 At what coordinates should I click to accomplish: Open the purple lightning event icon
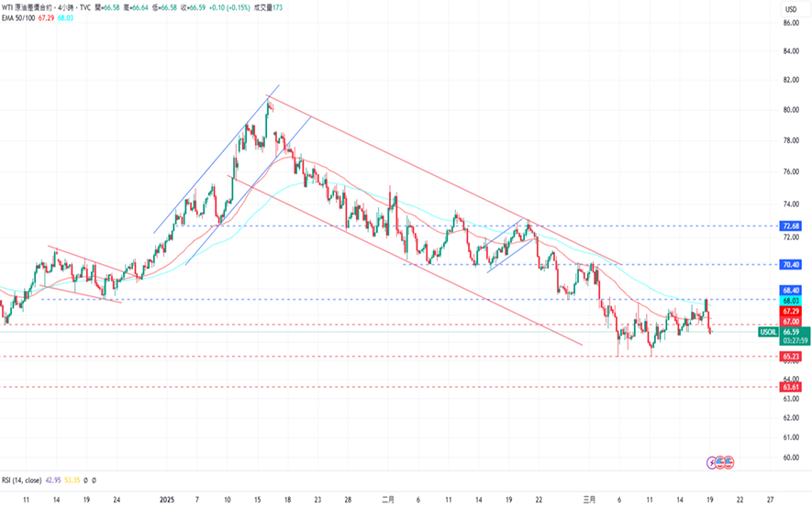712,462
